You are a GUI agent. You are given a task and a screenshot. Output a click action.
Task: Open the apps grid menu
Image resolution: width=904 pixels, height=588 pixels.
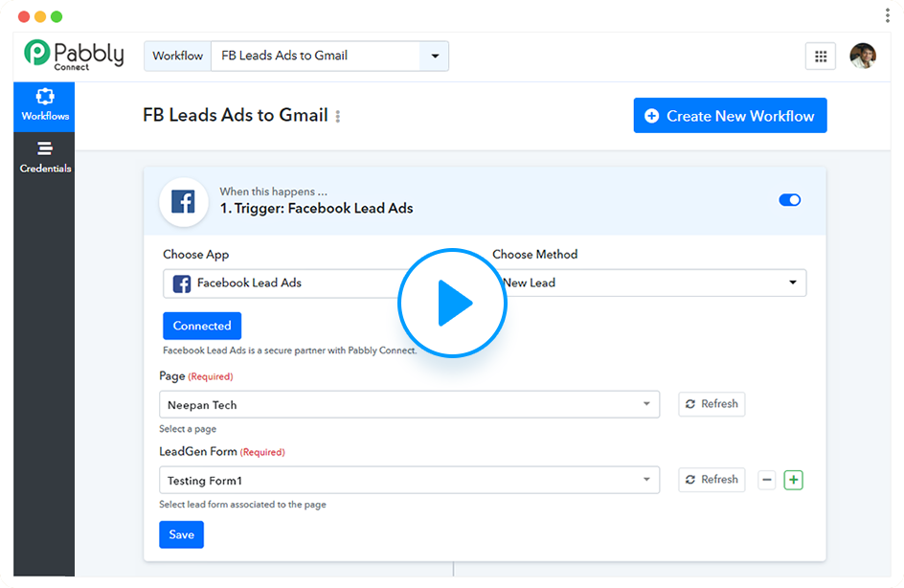coord(821,56)
